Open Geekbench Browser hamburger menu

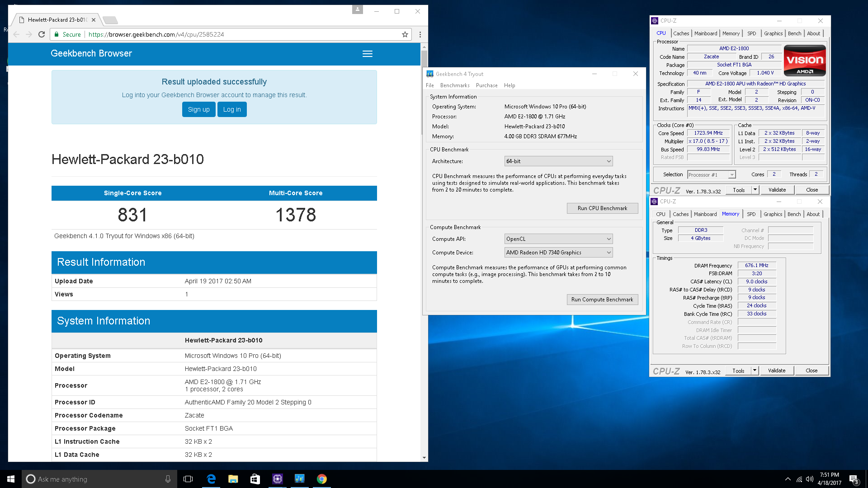[x=368, y=54]
